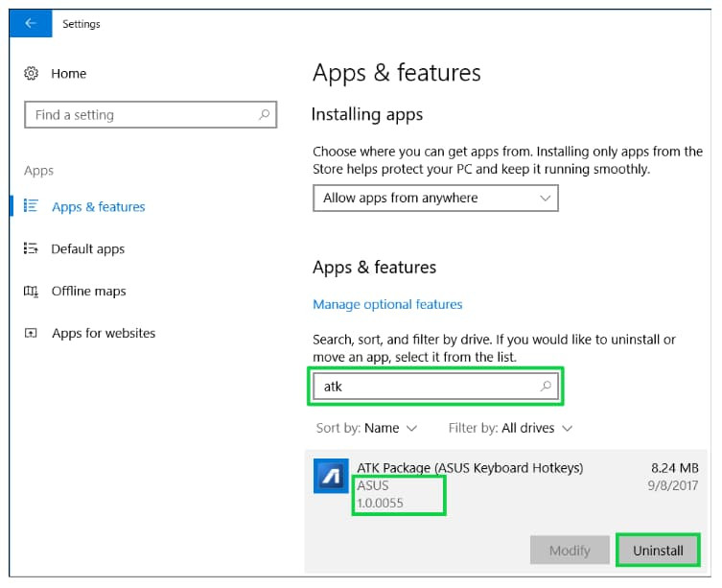Click the Apps & features list icon
The image size is (722, 588).
point(31,206)
